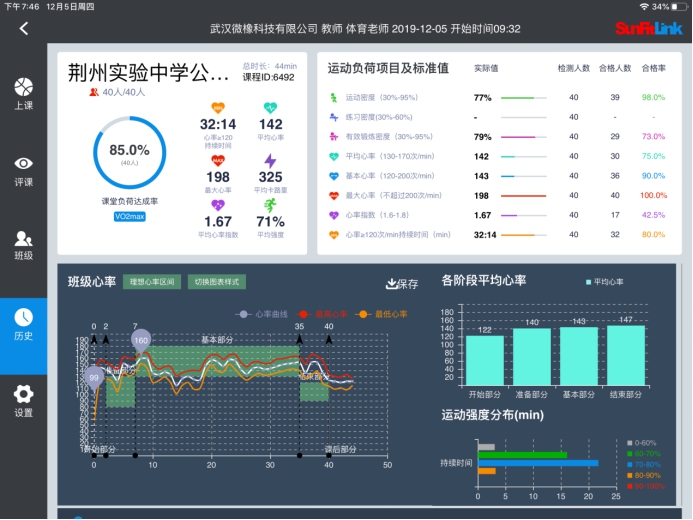
Task: Open 设置 settings gear in sidebar
Action: (x=23, y=399)
